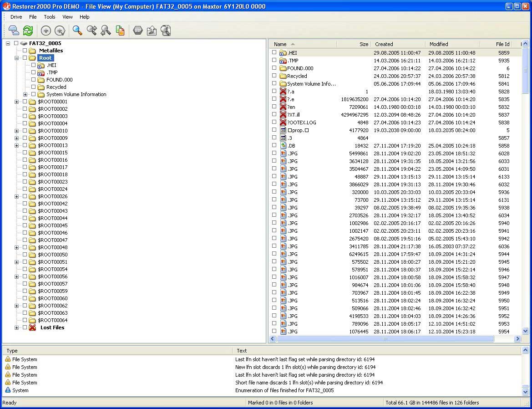
Task: Click the Restorer2000 title bar application icon
Action: click(x=6, y=6)
